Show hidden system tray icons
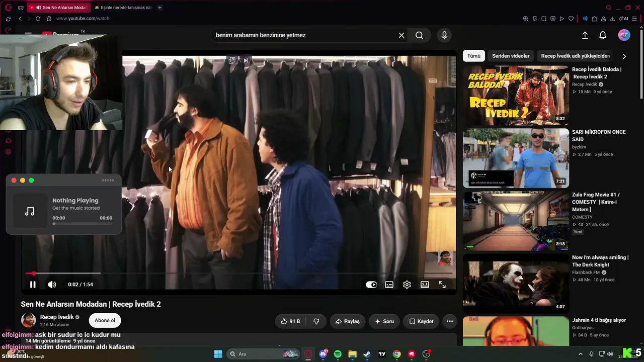The width and height of the screenshot is (644, 362). click(x=580, y=354)
